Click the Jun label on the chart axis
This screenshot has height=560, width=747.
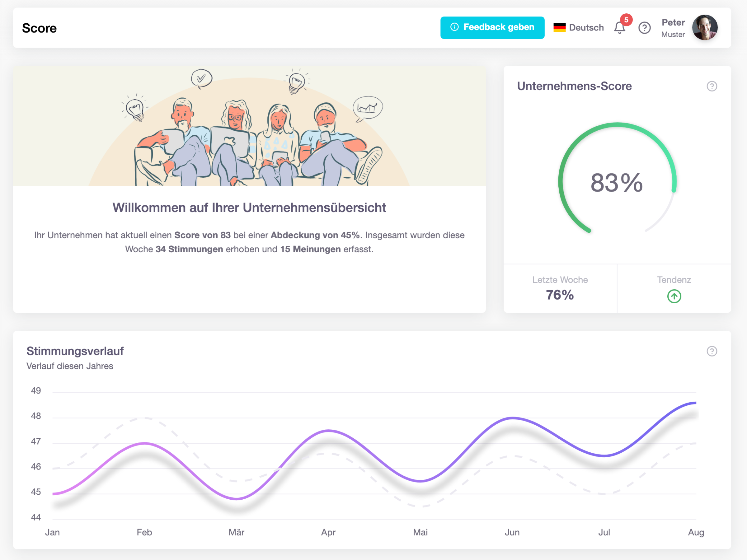tap(512, 532)
